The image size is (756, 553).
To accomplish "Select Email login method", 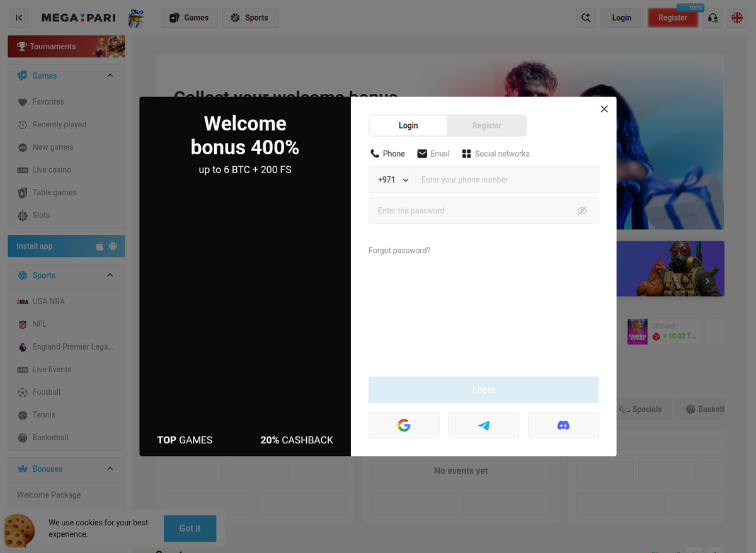I will tap(433, 154).
